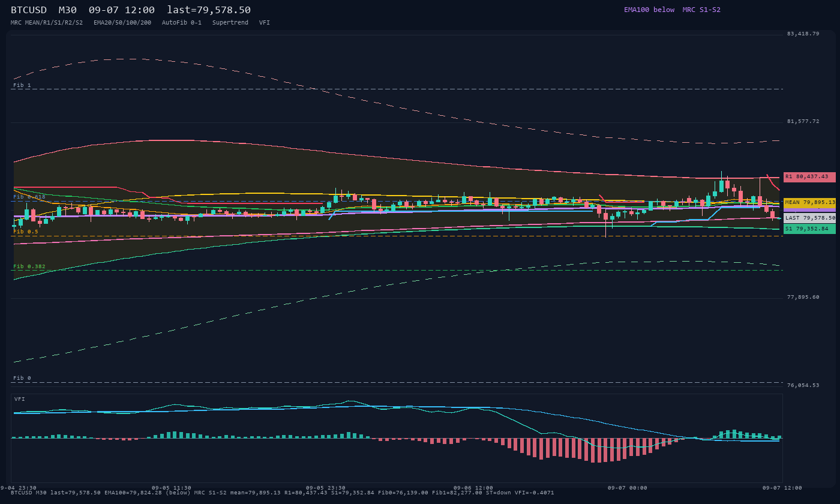Image resolution: width=840 pixels, height=504 pixels.
Task: Select the 'AutoFib 0-1' legend entry
Action: (x=182, y=22)
